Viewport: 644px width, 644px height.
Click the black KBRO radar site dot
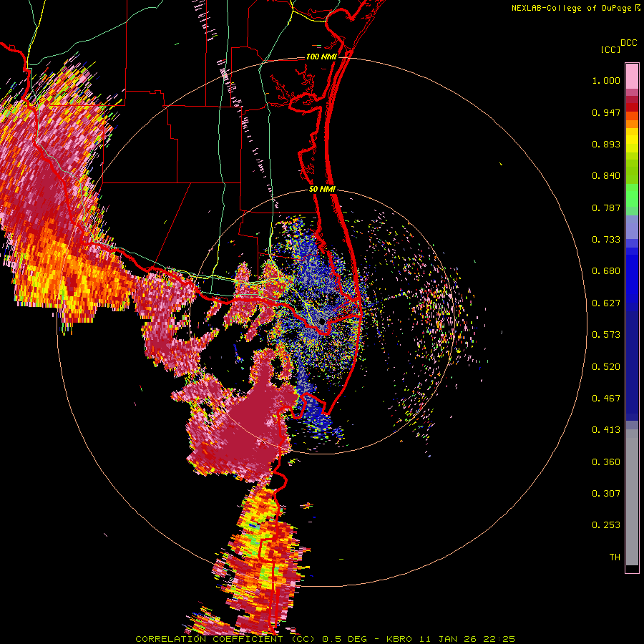pyautogui.click(x=322, y=321)
